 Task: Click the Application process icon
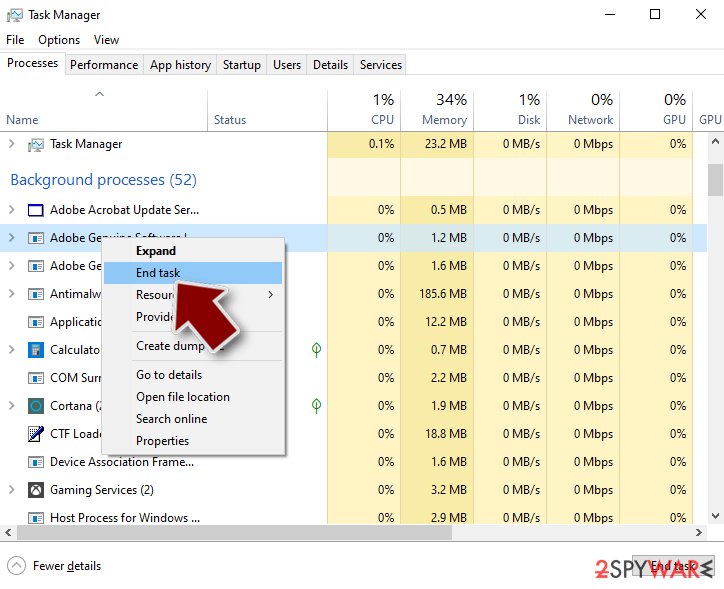click(36, 322)
